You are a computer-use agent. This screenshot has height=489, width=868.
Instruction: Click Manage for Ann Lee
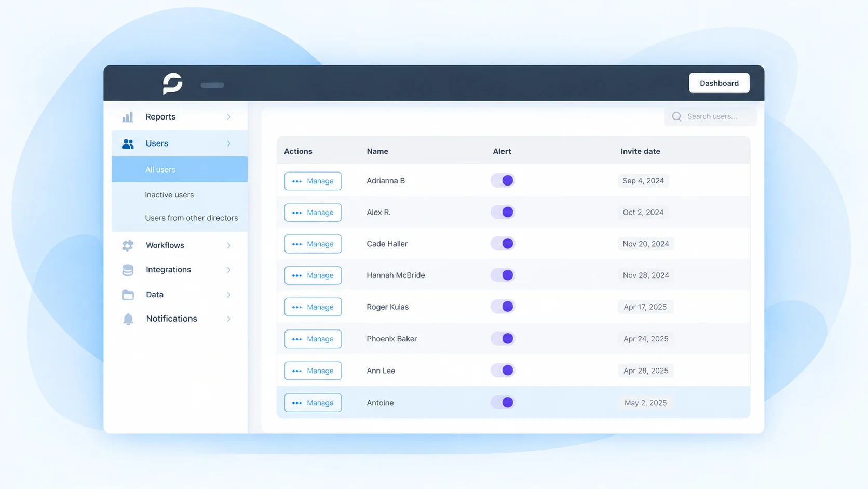(x=313, y=371)
